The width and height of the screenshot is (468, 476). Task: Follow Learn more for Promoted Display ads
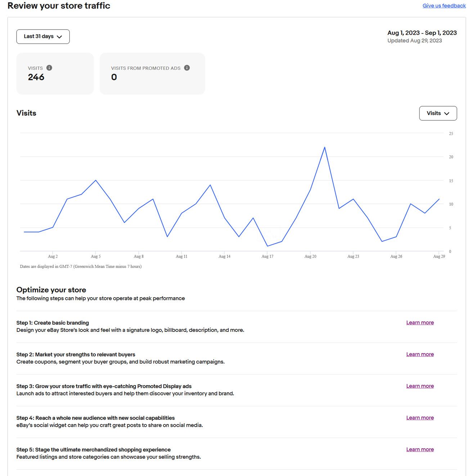coord(420,386)
